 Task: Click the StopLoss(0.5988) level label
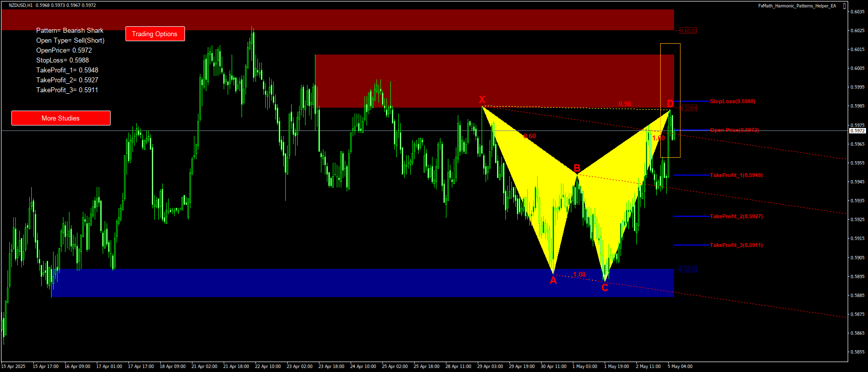coord(732,101)
